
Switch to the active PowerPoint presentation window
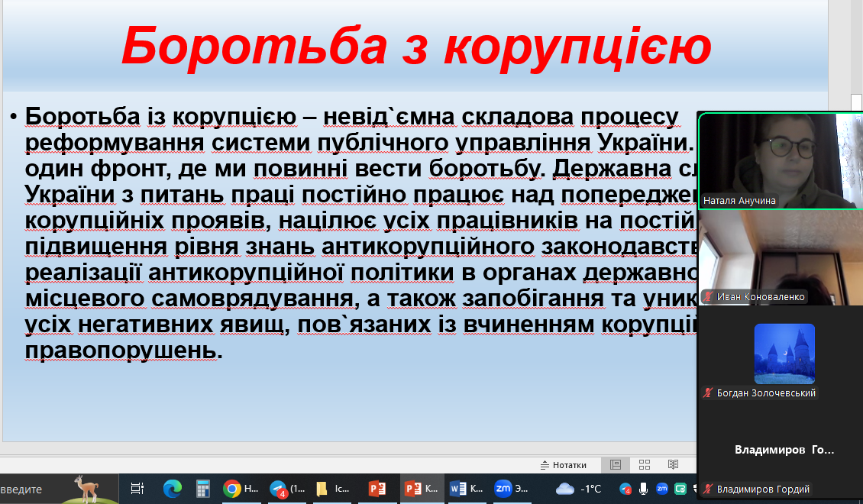(x=422, y=489)
